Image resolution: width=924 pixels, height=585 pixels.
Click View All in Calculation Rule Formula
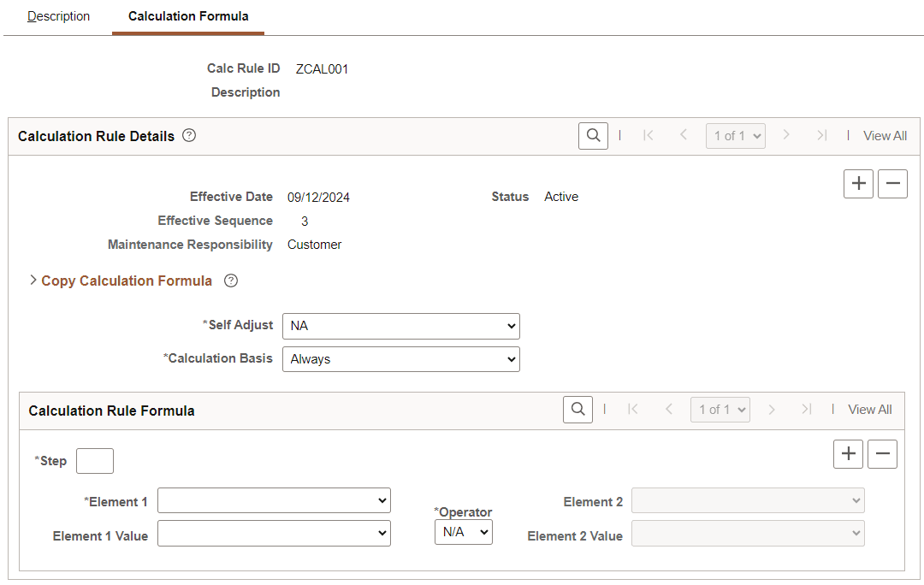(869, 410)
